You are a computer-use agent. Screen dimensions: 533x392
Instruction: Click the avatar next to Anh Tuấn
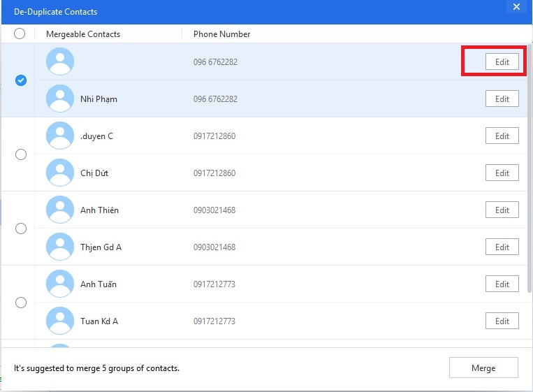[x=60, y=284]
